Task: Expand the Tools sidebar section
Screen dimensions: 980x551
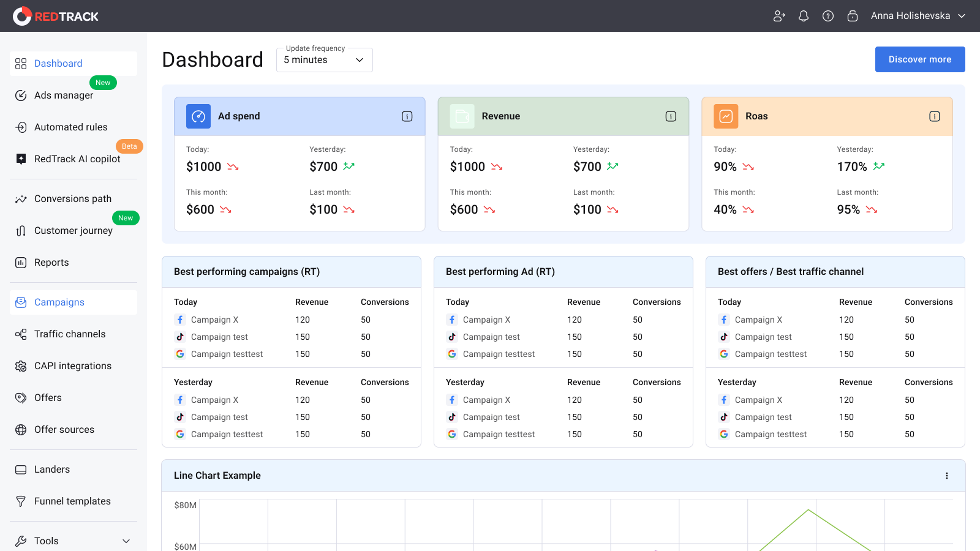Action: tap(73, 541)
